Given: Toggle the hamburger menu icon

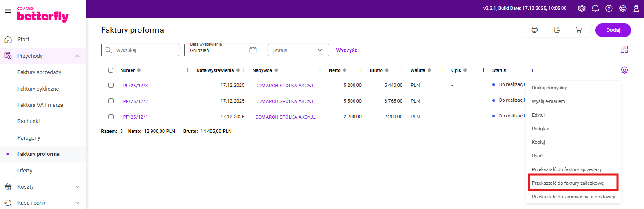Looking at the screenshot, I should pos(8,11).
